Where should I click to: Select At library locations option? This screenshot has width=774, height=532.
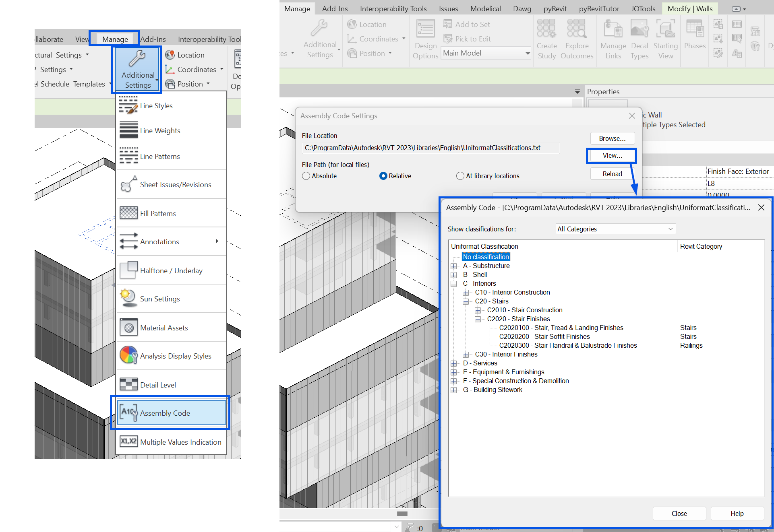[x=460, y=176]
